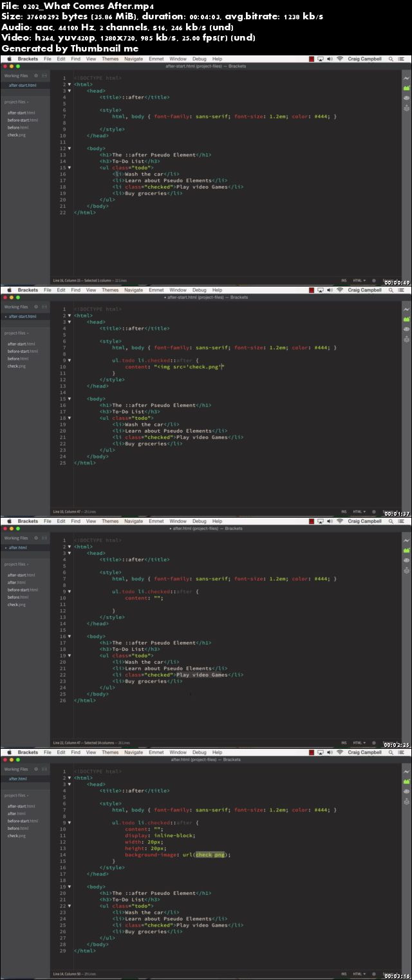412x980 pixels.
Task: Click selected 'Play video Games' text, 00:02:25 frame
Action: pos(202,675)
